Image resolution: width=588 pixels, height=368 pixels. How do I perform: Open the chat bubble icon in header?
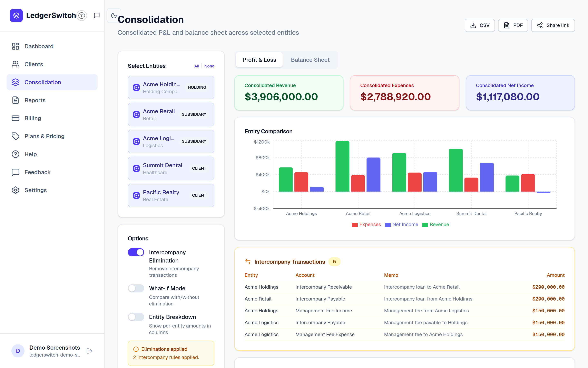[97, 16]
